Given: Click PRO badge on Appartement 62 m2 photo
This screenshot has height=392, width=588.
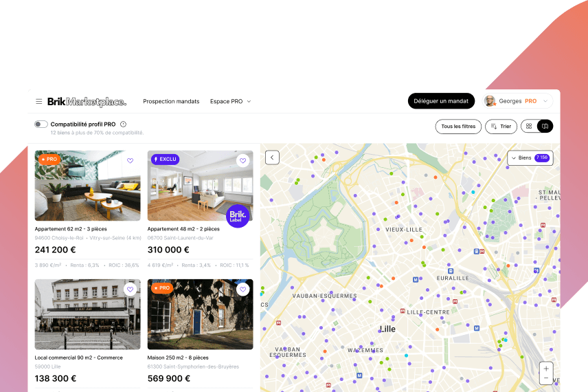Looking at the screenshot, I should point(49,159).
